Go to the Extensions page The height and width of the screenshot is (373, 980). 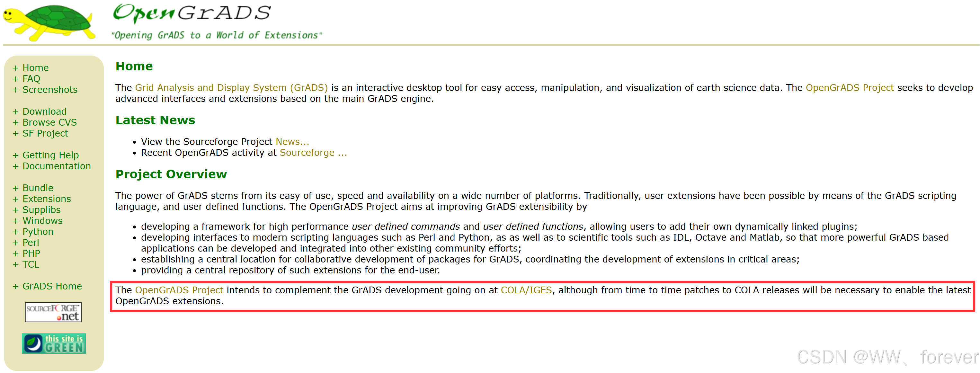coord(46,199)
